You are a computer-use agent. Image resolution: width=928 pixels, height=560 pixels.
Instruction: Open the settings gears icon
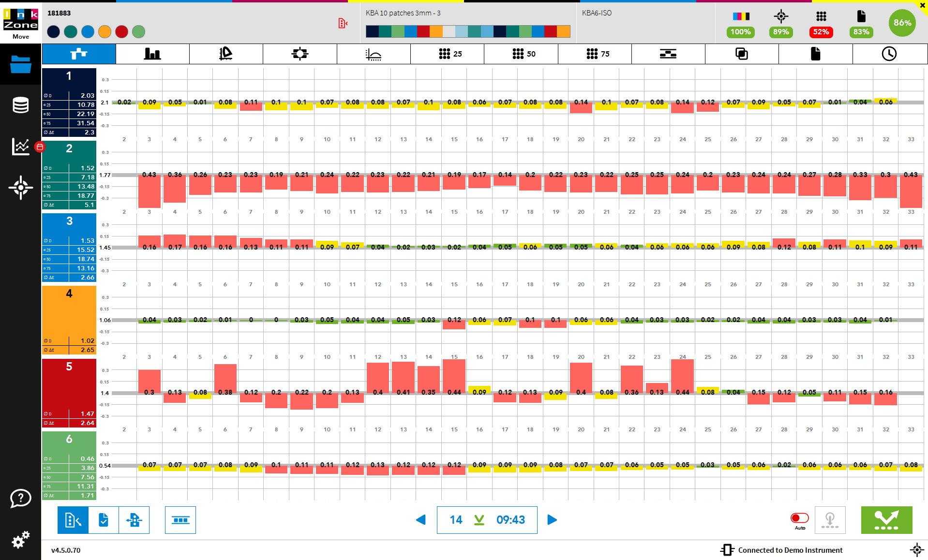pyautogui.click(x=20, y=540)
